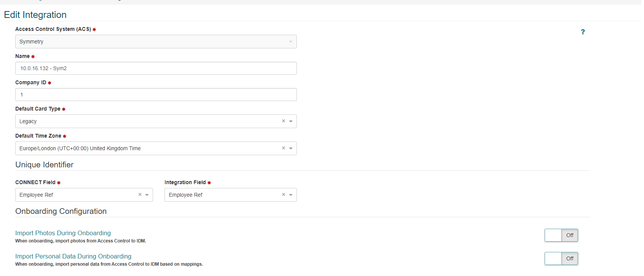
Task: Clear the Default Time Zone selection
Action: click(284, 148)
